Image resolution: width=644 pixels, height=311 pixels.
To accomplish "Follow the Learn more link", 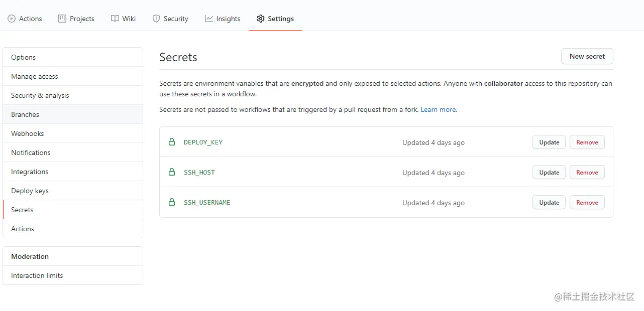I will pos(439,109).
